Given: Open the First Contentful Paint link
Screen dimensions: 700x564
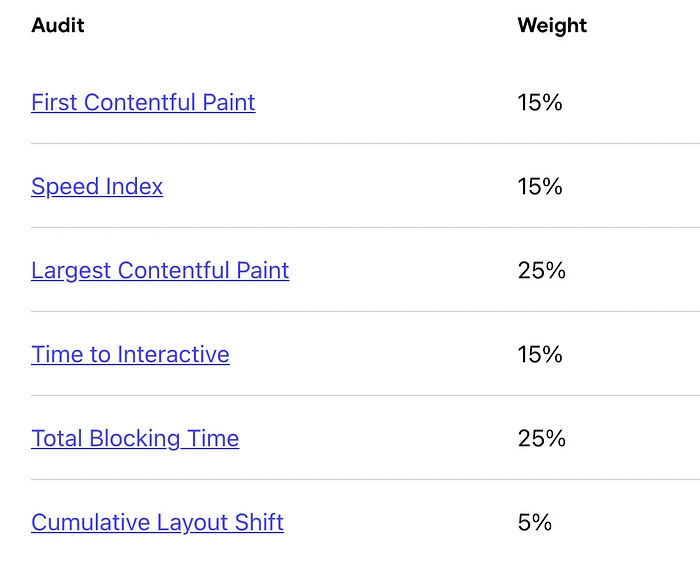Looking at the screenshot, I should pyautogui.click(x=143, y=102).
